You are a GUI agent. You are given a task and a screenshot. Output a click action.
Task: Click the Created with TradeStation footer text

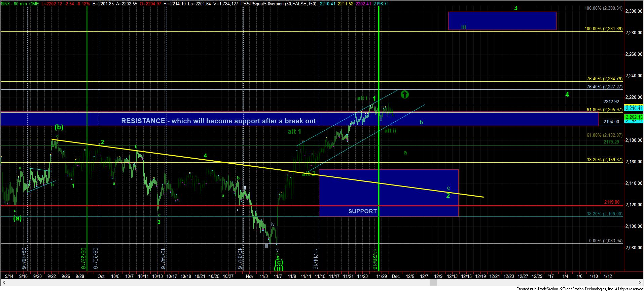(x=580, y=289)
